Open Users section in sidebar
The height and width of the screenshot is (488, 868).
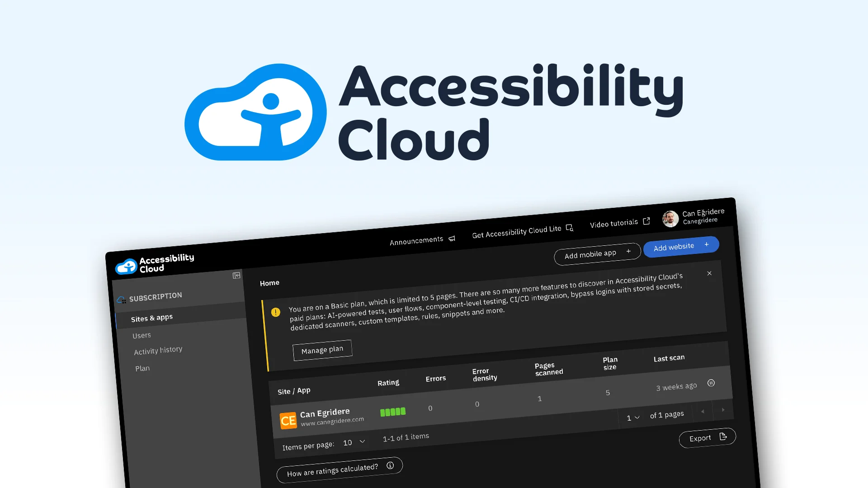[142, 335]
